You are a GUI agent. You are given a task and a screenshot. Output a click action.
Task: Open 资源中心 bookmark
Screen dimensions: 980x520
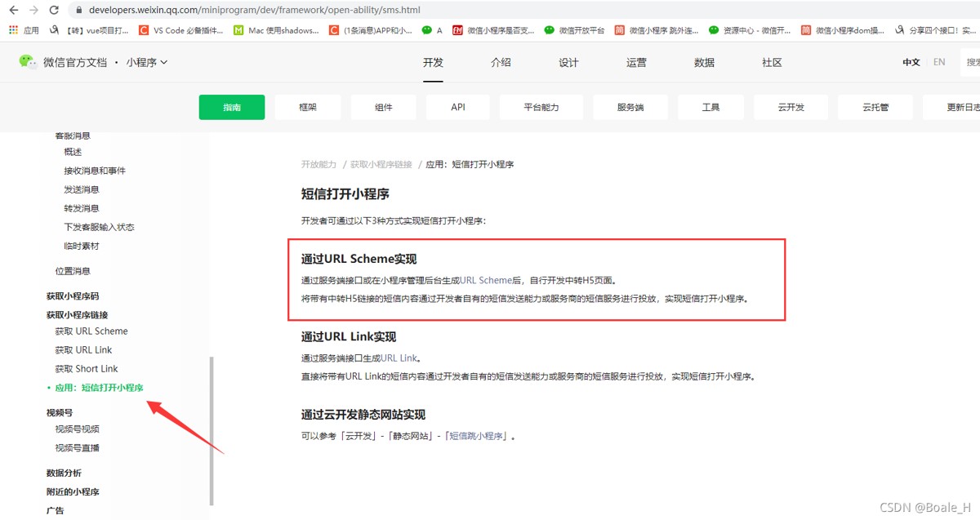click(x=749, y=30)
